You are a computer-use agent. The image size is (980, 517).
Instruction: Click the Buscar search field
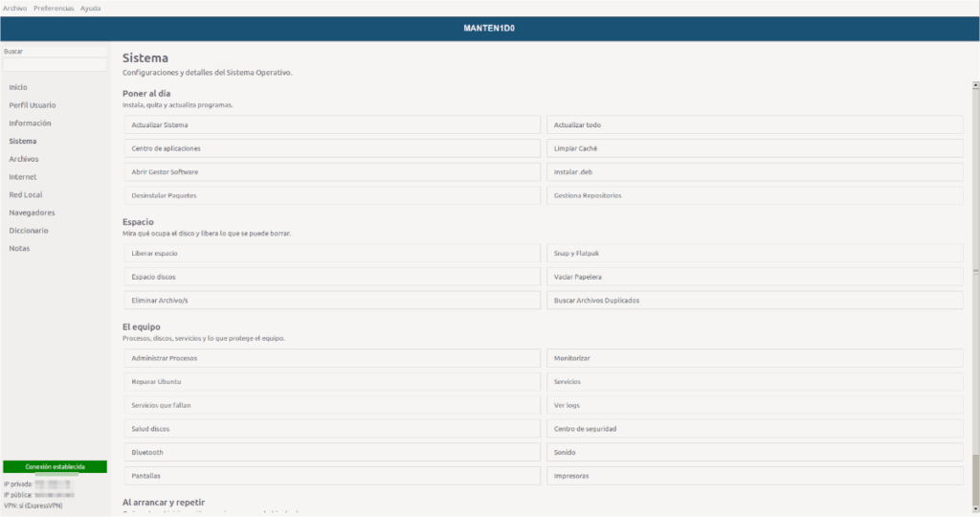pos(55,64)
